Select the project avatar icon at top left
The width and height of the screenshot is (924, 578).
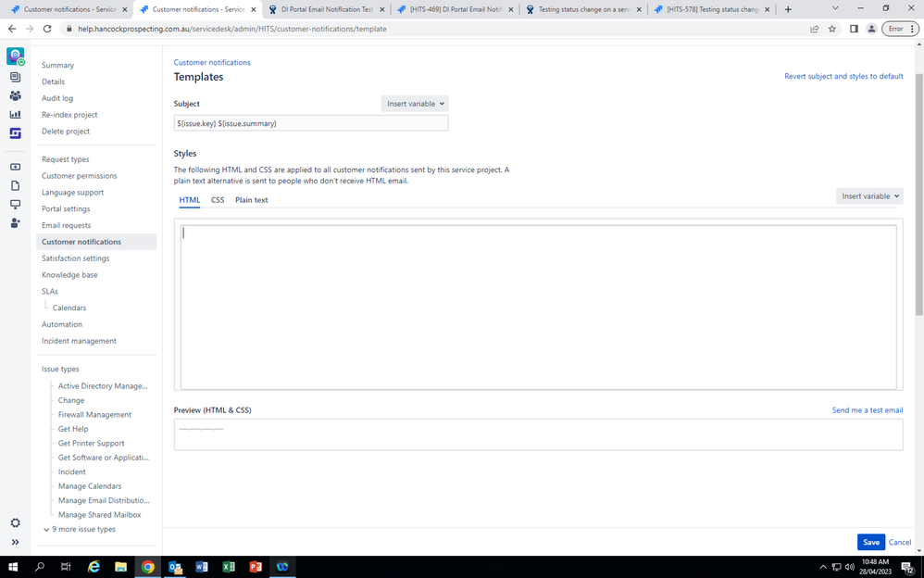(15, 57)
